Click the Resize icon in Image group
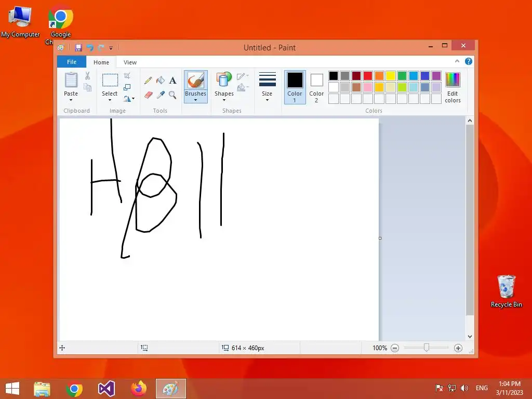Viewport: 532px width, 399px height. pos(127,87)
